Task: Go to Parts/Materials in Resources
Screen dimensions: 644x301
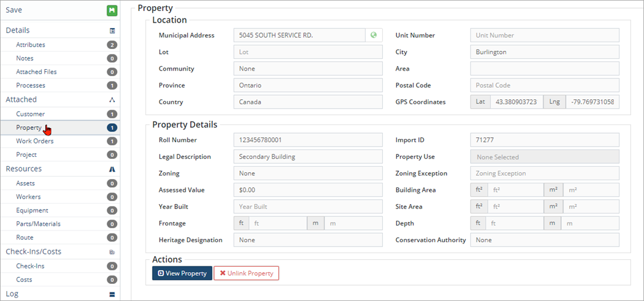Action: pos(38,224)
